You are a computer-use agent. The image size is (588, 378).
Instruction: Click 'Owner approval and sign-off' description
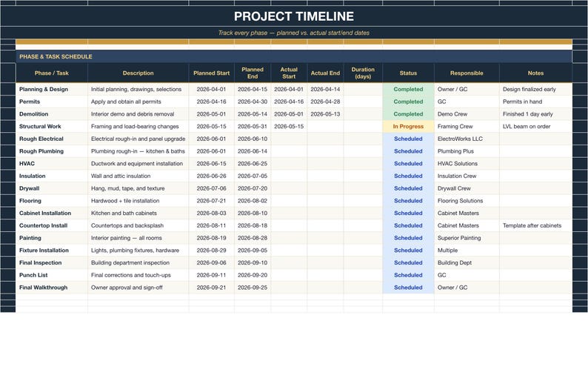pos(138,287)
